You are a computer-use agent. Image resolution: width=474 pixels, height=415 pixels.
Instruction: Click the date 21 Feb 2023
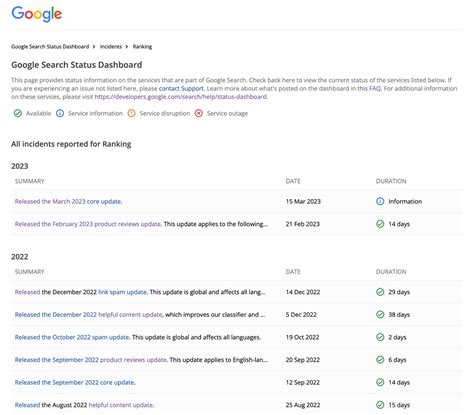coord(303,224)
